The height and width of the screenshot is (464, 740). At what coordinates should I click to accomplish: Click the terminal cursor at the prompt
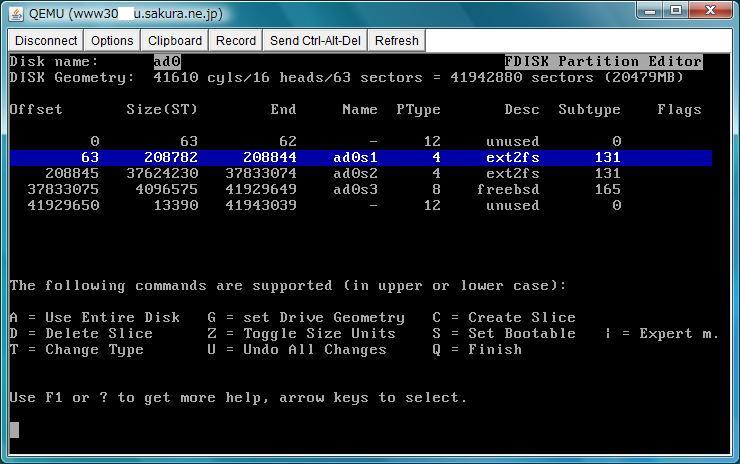coord(14,430)
